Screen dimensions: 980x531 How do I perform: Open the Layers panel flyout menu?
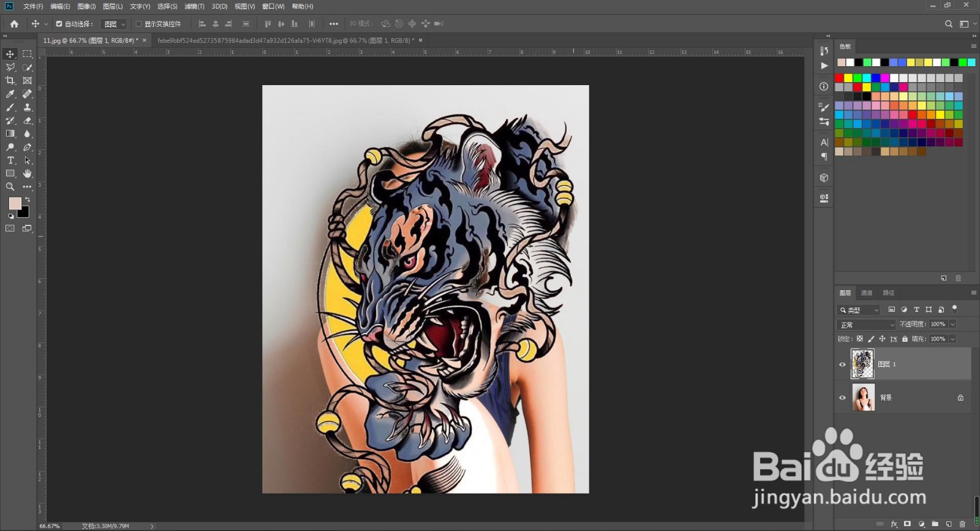973,293
